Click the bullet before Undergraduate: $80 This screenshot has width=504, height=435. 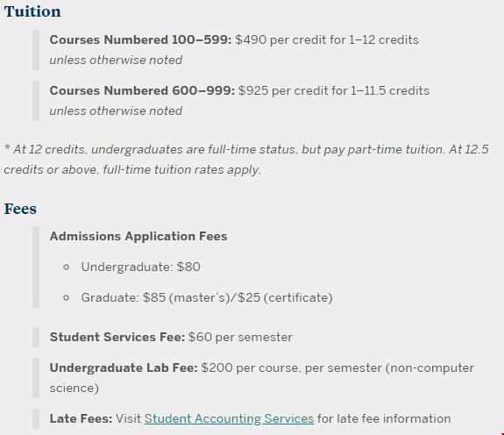click(x=67, y=267)
